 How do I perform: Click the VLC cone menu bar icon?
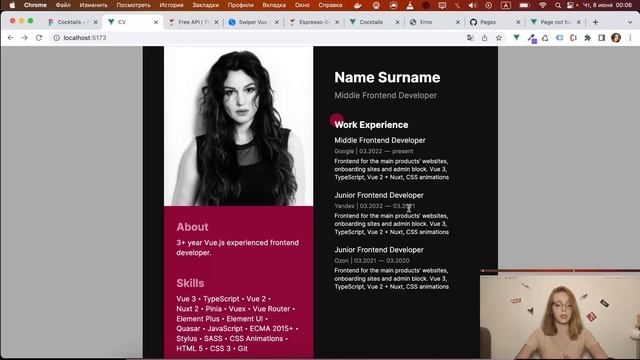[x=409, y=5]
